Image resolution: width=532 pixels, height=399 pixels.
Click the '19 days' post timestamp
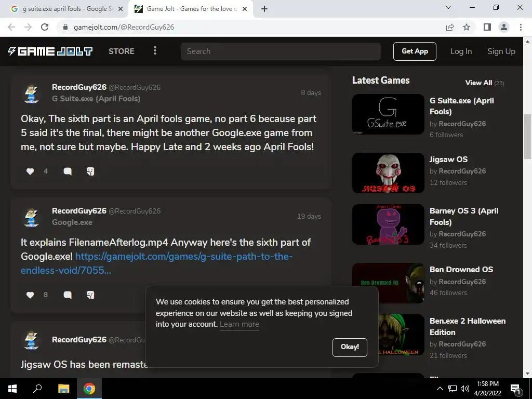pos(309,216)
